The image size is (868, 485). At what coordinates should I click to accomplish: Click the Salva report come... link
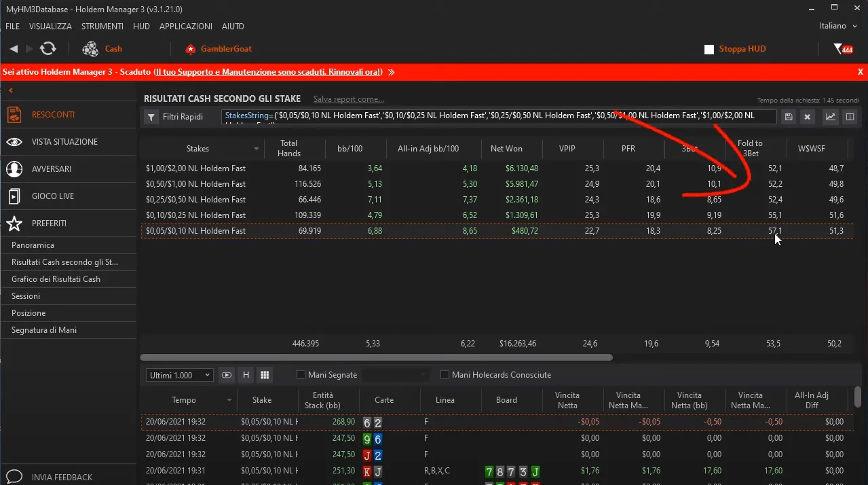click(348, 99)
